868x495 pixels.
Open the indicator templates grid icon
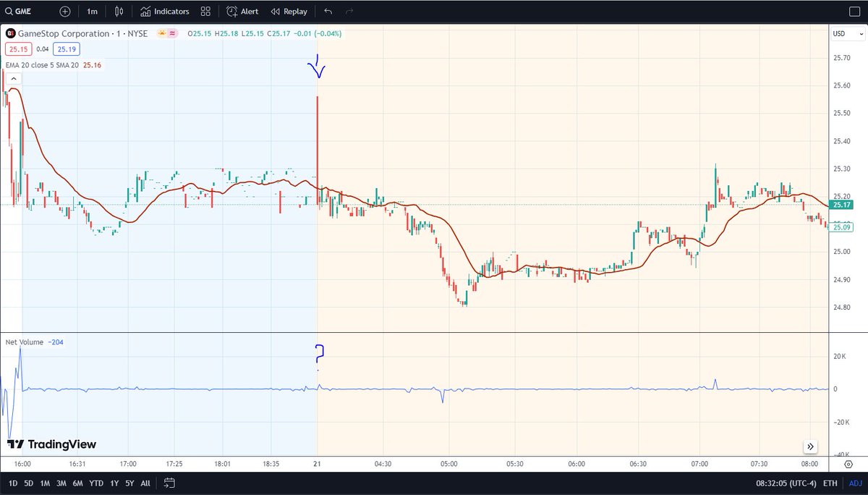tap(205, 12)
